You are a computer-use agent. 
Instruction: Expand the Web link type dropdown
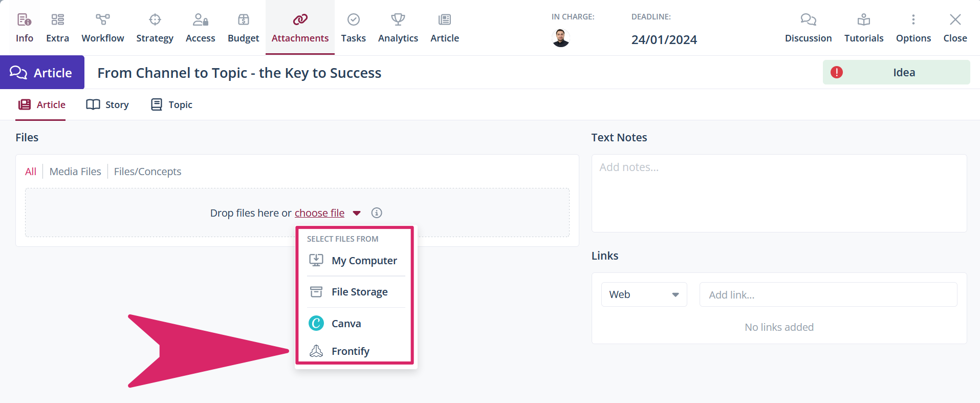tap(644, 295)
